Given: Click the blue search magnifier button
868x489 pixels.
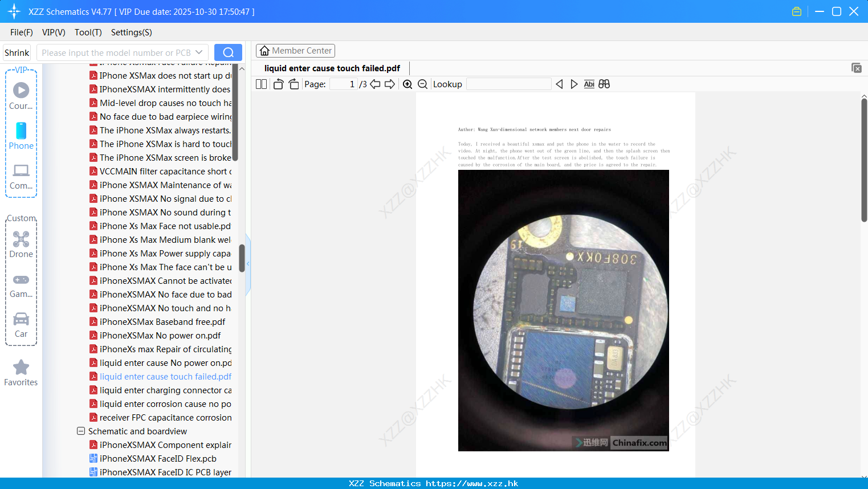Looking at the screenshot, I should point(228,52).
